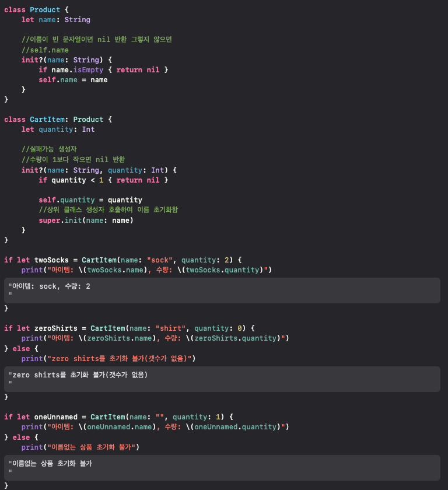This screenshot has height=490, width=448.
Task: Click the comment '//self.name'
Action: [x=45, y=50]
